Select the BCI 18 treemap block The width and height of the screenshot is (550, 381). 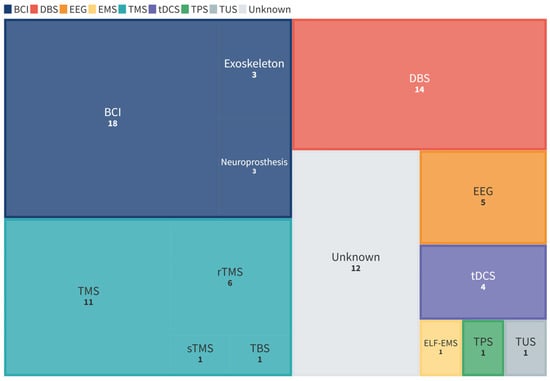click(x=112, y=118)
